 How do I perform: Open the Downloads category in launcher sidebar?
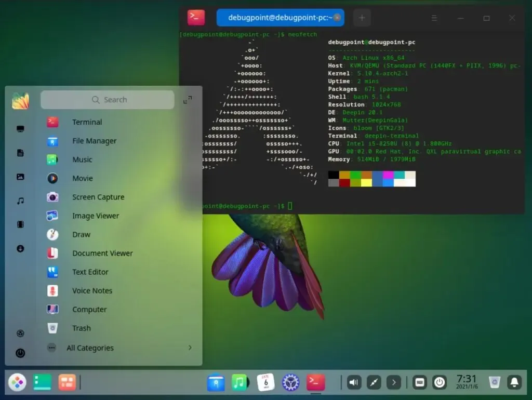20,249
